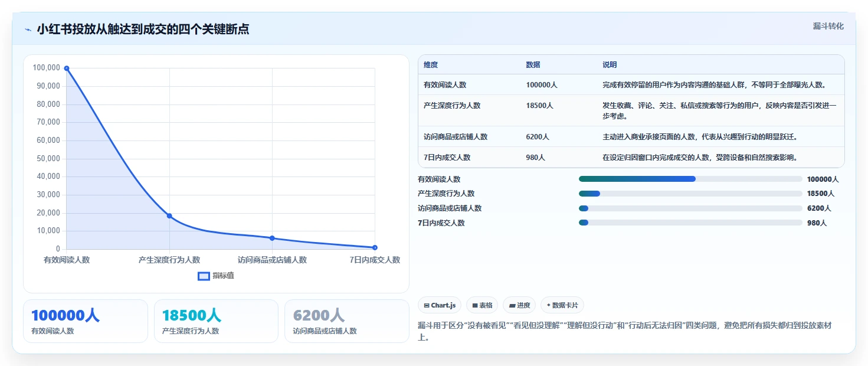The width and height of the screenshot is (868, 366).
Task: Click the Chart.js tag chip
Action: (x=440, y=305)
